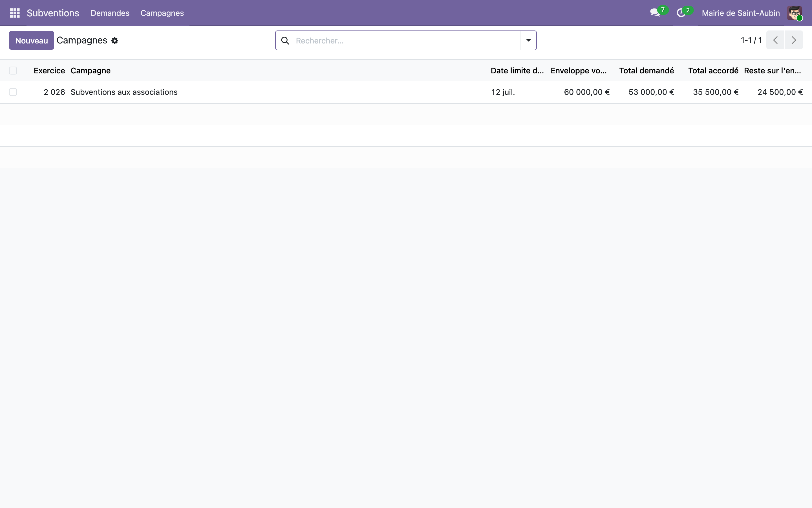Go to previous page arrow
The height and width of the screenshot is (508, 812).
click(775, 40)
